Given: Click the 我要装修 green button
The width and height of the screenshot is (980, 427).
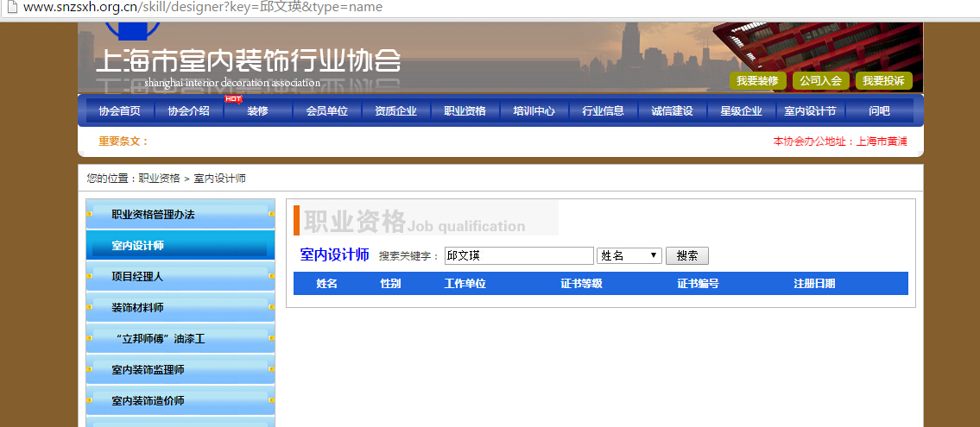Looking at the screenshot, I should [758, 81].
